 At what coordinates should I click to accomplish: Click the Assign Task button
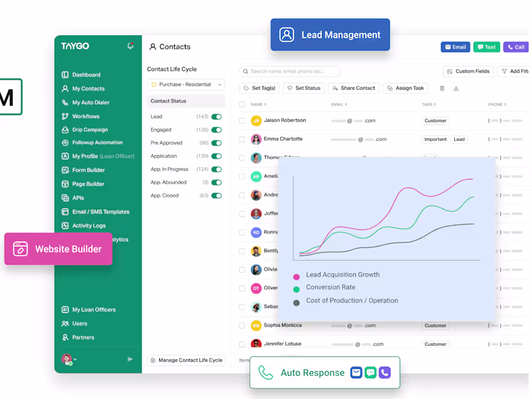click(406, 88)
